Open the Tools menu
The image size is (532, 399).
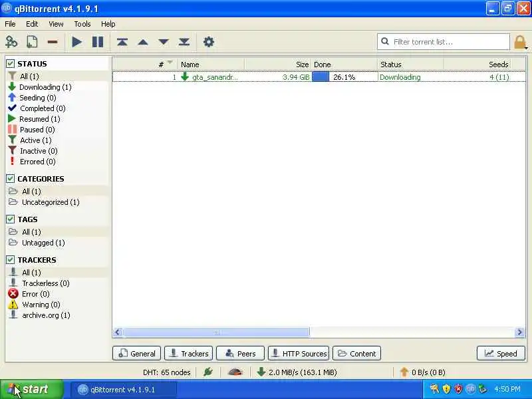[x=82, y=24]
